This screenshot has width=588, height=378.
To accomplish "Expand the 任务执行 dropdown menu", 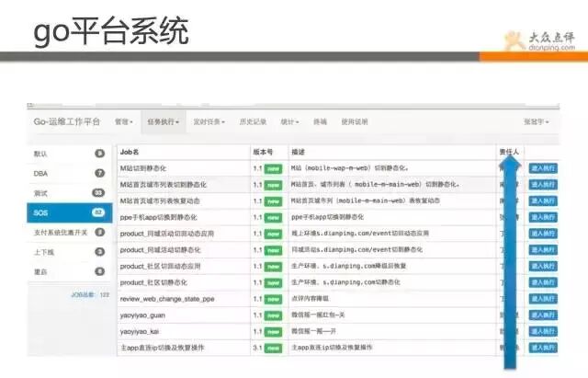I will [x=164, y=122].
